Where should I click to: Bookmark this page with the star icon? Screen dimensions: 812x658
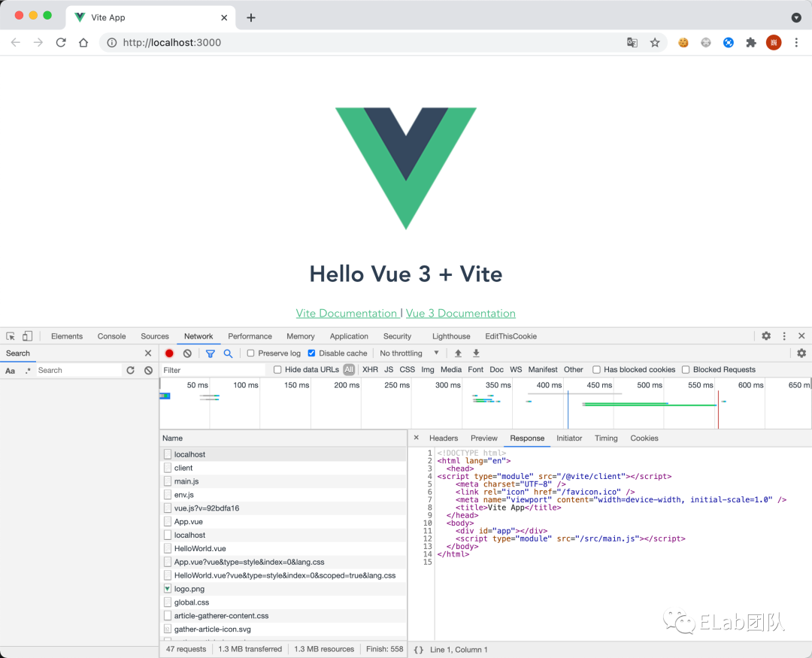pyautogui.click(x=655, y=42)
